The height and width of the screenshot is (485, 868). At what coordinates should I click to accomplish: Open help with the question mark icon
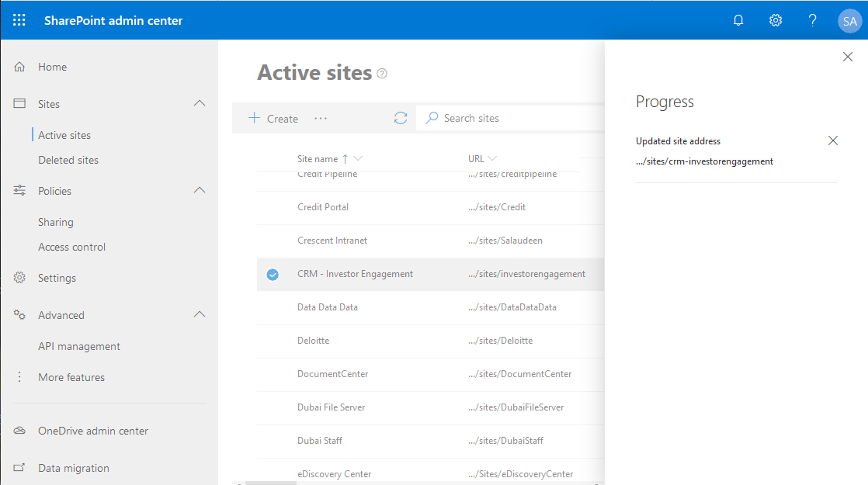812,20
